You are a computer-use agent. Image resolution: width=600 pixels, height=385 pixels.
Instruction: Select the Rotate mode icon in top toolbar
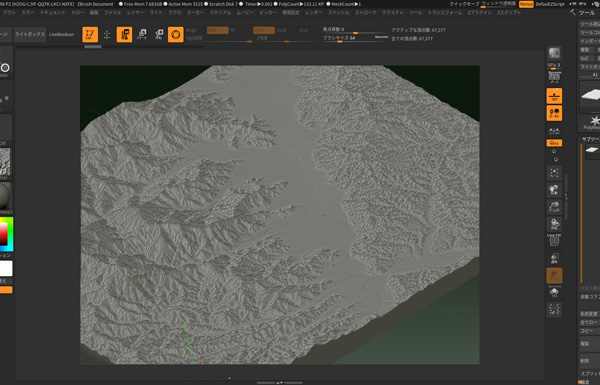[159, 34]
